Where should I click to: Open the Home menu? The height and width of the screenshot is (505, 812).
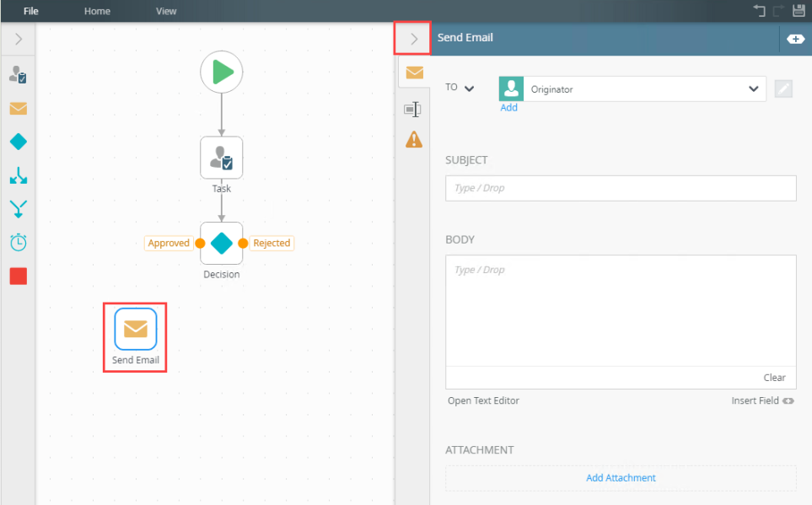tap(97, 11)
